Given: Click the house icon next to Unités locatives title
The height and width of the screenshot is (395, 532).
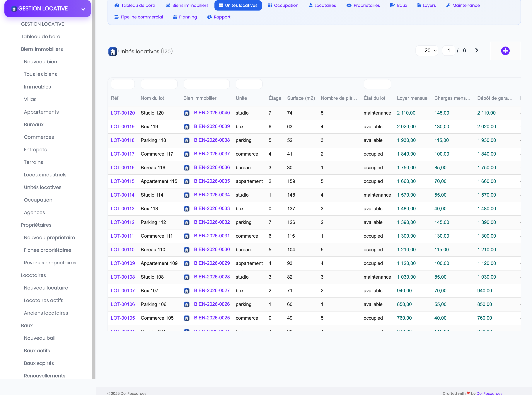Looking at the screenshot, I should tap(112, 51).
